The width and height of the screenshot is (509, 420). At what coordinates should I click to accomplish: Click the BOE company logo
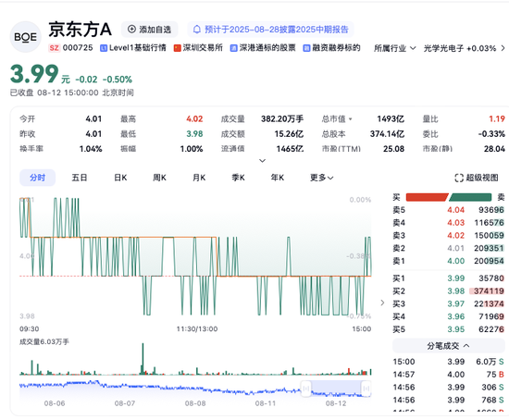26,37
